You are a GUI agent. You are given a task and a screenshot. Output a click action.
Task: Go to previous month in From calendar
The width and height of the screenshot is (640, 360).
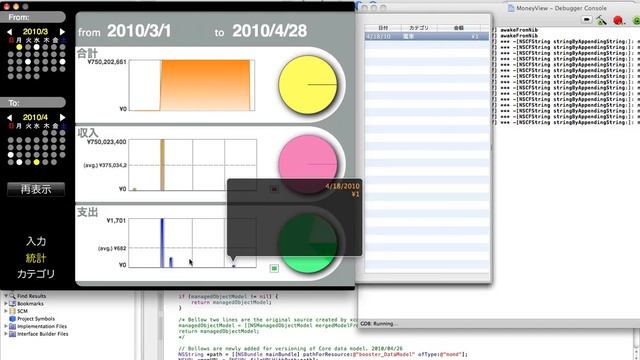(x=9, y=31)
